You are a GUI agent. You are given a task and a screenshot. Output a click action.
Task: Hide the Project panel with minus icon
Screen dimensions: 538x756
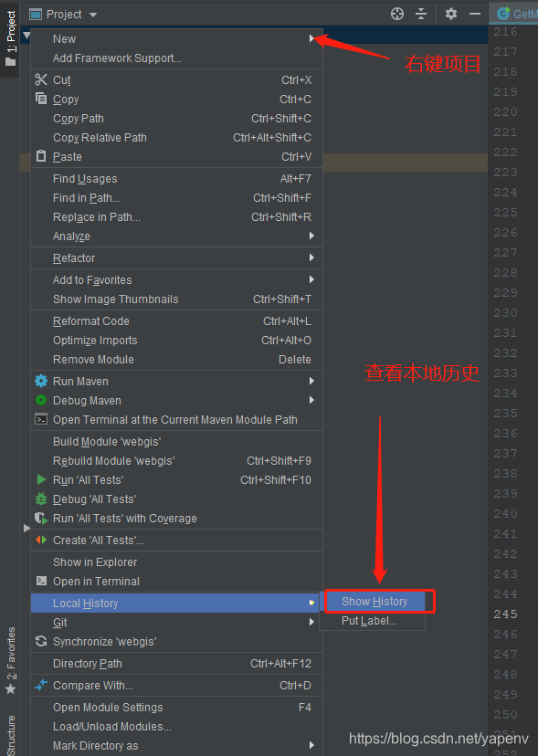point(475,14)
